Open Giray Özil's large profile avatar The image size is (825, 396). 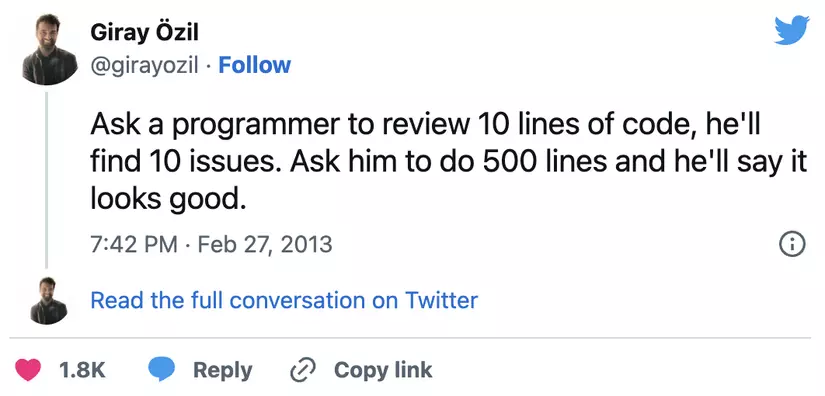point(49,49)
